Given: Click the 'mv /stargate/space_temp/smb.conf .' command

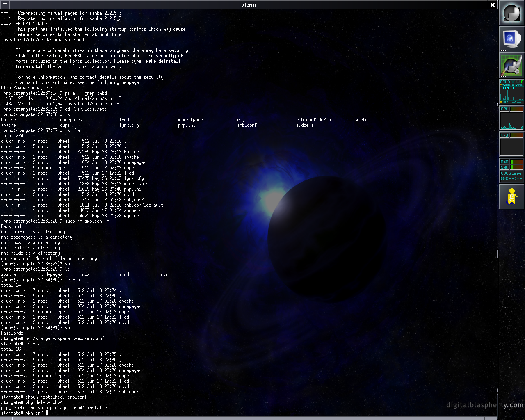Looking at the screenshot, I should [67, 338].
